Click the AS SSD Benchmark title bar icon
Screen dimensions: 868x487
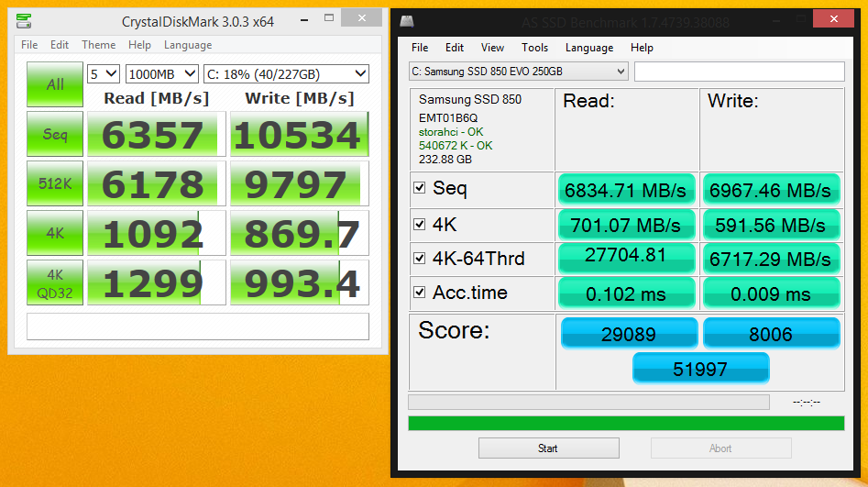point(408,21)
